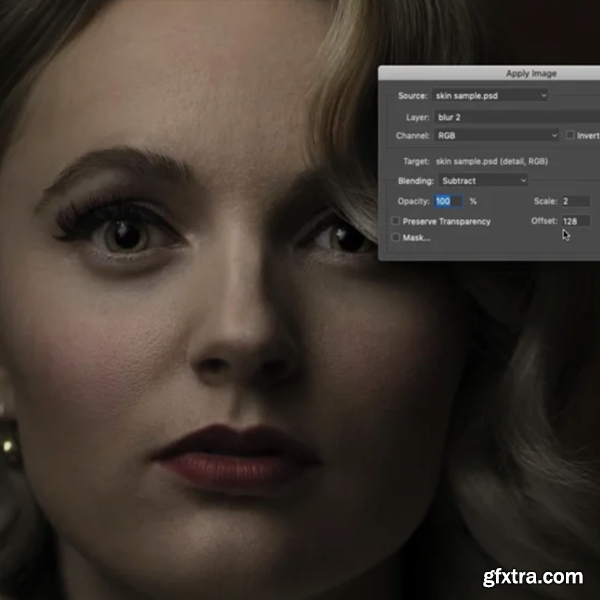Click the Scale input field
The width and height of the screenshot is (600, 600).
tap(575, 202)
